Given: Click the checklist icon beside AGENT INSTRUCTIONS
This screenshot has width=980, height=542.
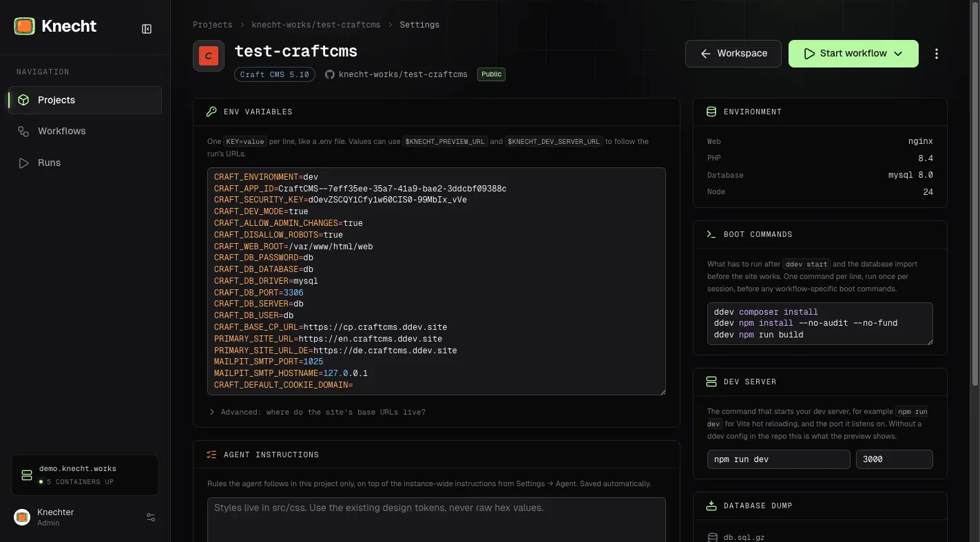Looking at the screenshot, I should pos(211,455).
